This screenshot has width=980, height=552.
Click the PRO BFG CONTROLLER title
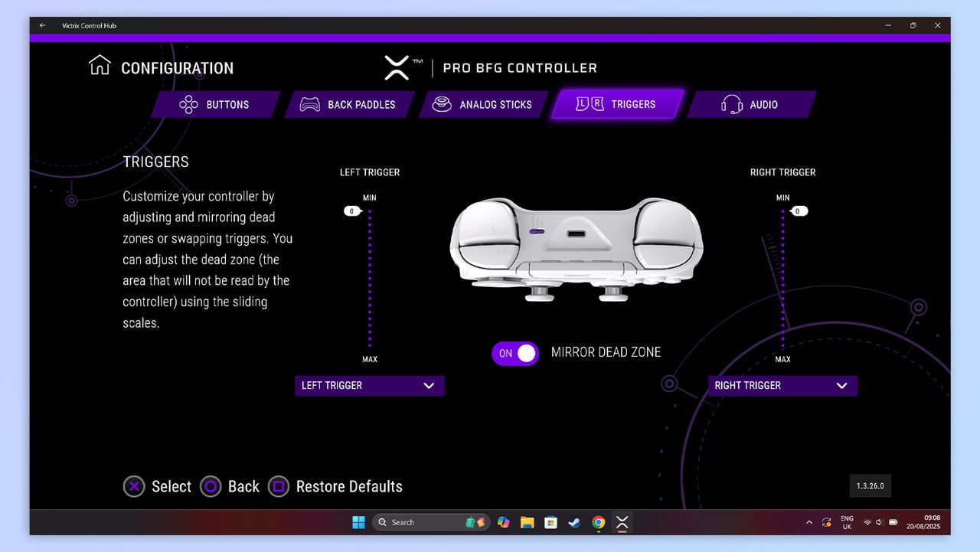coord(520,68)
